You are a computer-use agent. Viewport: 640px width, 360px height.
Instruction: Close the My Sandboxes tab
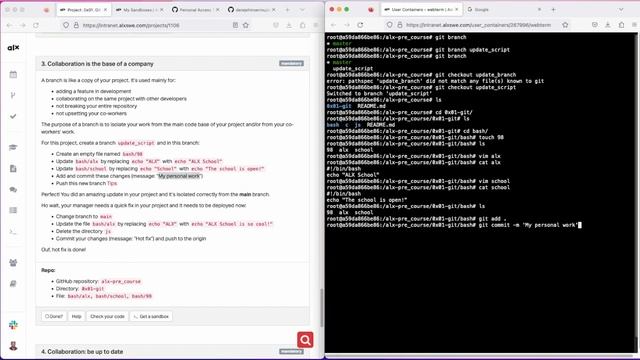point(161,9)
